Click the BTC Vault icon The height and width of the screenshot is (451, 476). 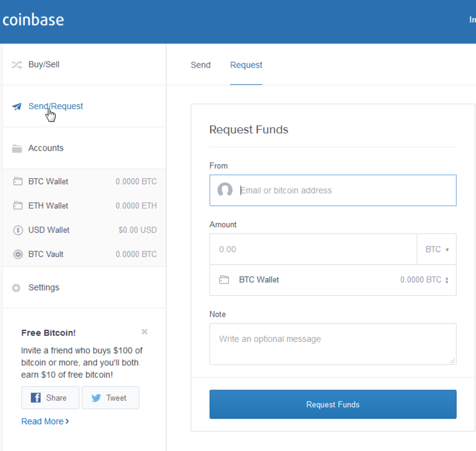(18, 254)
